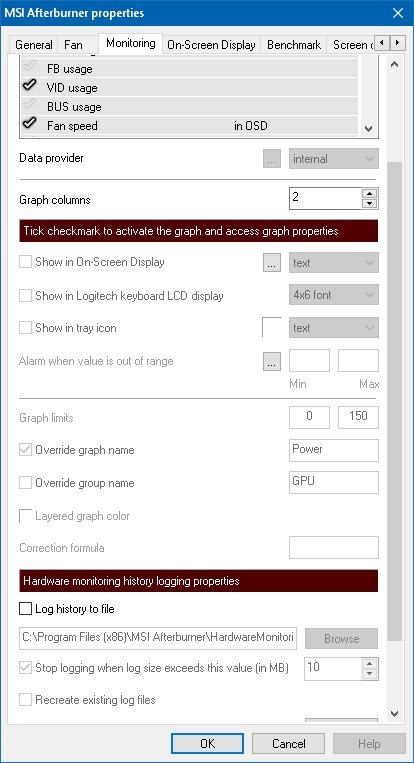
Task: Click the log file path field
Action: (158, 638)
